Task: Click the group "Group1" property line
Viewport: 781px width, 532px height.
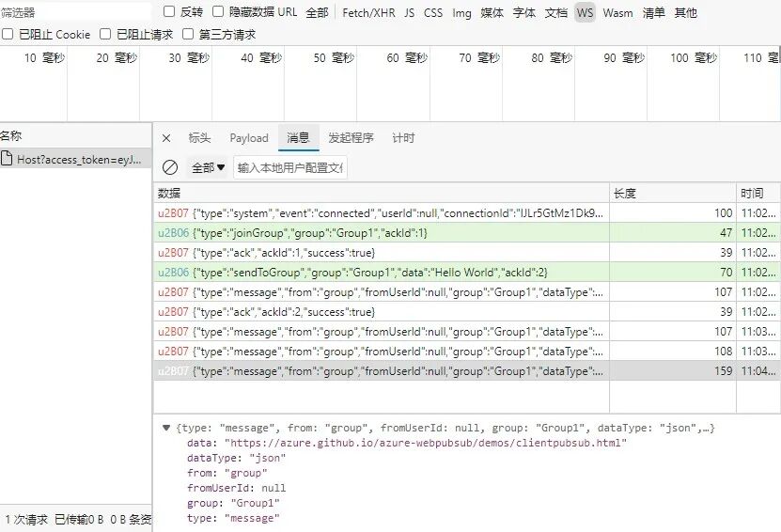Action: [x=233, y=503]
